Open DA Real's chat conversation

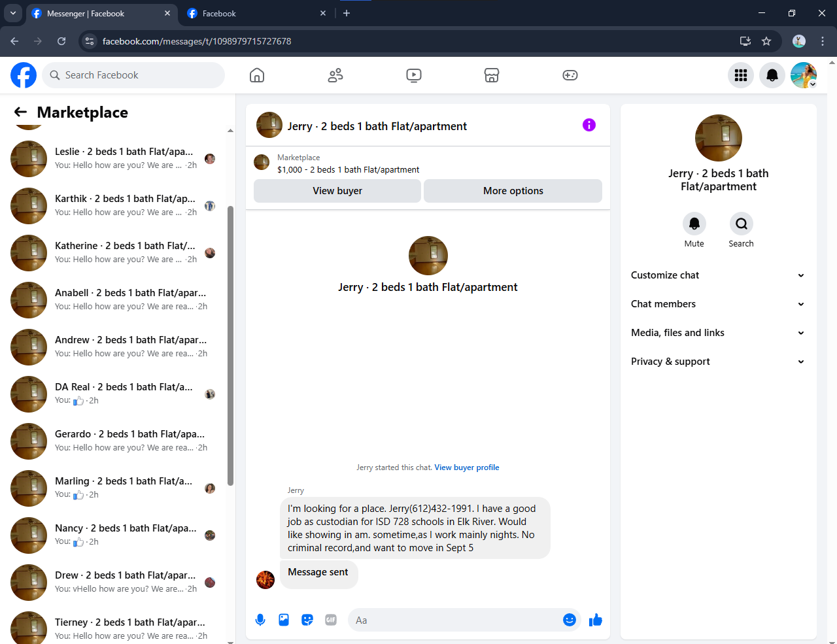click(x=114, y=394)
